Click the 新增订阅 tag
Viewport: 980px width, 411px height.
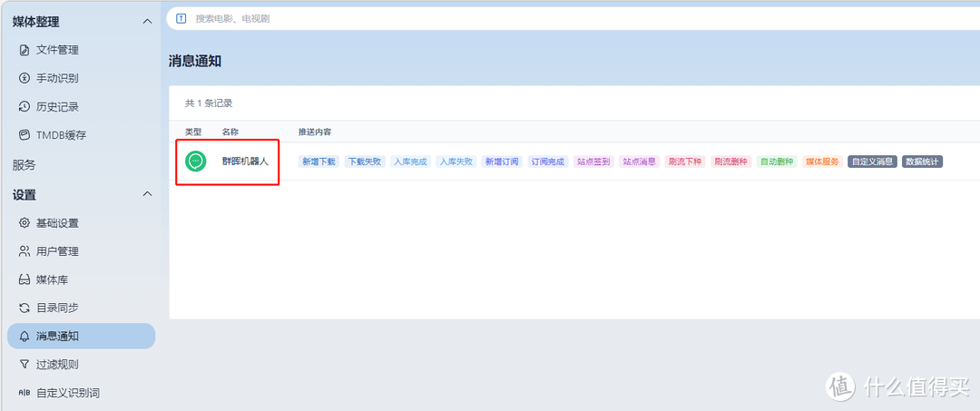502,161
